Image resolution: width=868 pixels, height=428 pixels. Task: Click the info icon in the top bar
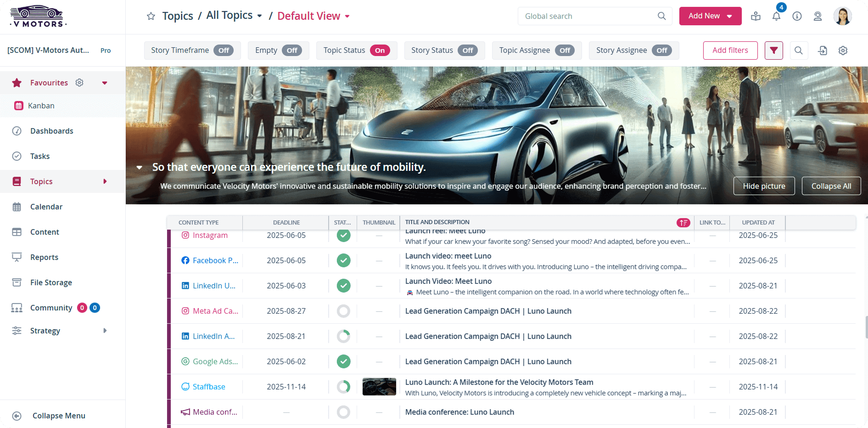coord(797,16)
